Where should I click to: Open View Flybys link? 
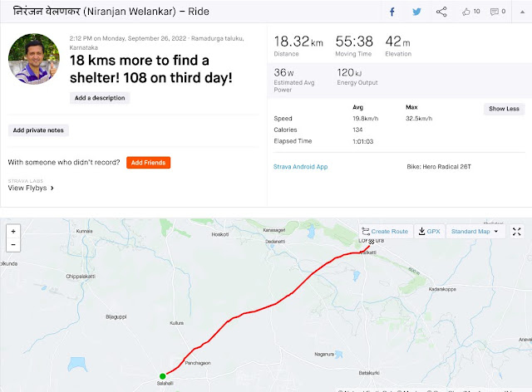pyautogui.click(x=31, y=188)
